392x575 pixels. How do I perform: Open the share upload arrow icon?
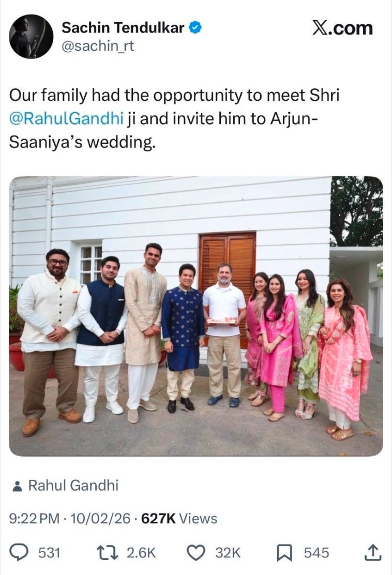point(372,552)
